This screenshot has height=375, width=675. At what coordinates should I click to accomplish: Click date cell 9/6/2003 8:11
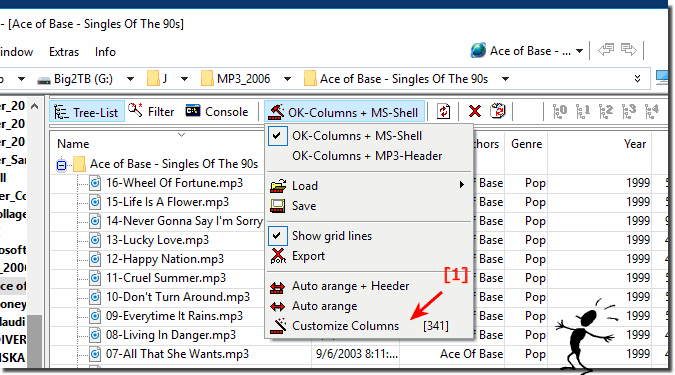[357, 353]
